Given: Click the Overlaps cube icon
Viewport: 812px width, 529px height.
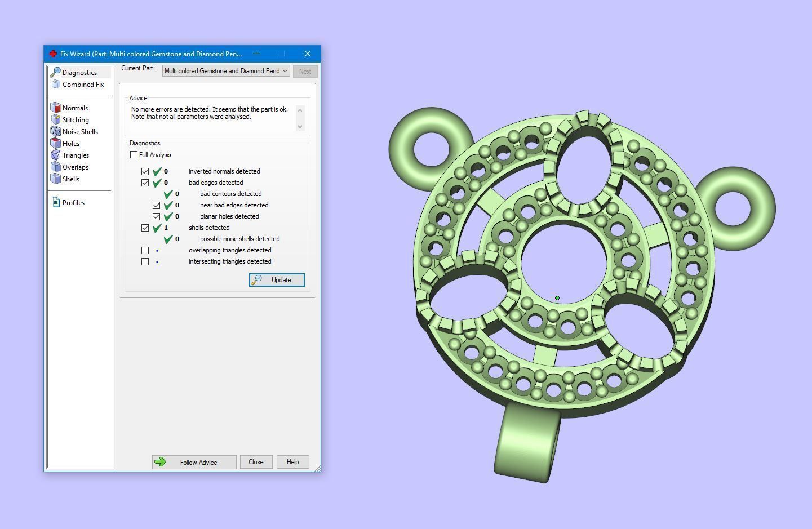Looking at the screenshot, I should click(55, 167).
